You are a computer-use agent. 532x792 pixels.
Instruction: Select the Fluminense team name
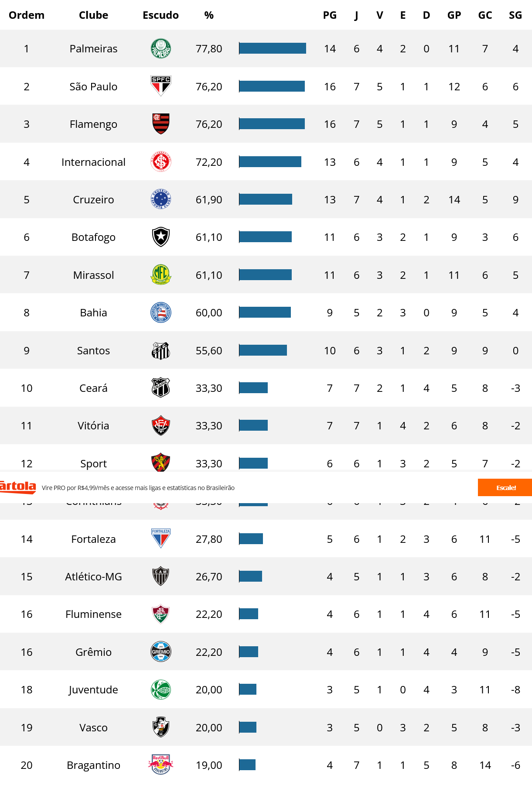click(93, 614)
